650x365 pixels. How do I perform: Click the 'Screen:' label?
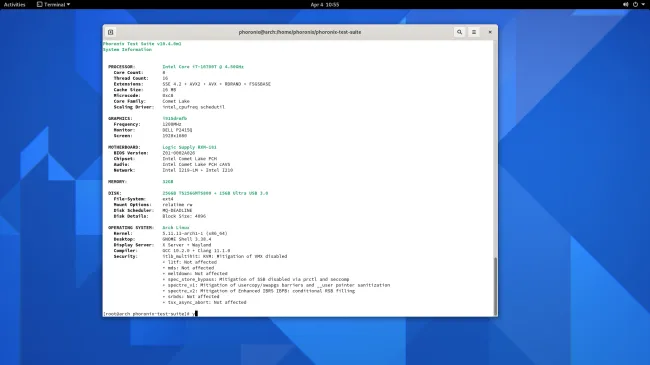[x=123, y=136]
